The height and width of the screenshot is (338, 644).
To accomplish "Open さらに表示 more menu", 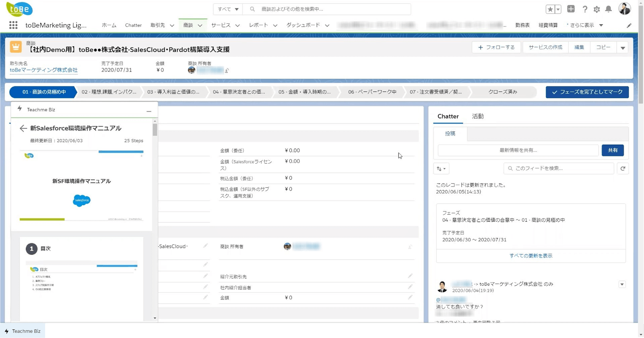I will tap(585, 25).
